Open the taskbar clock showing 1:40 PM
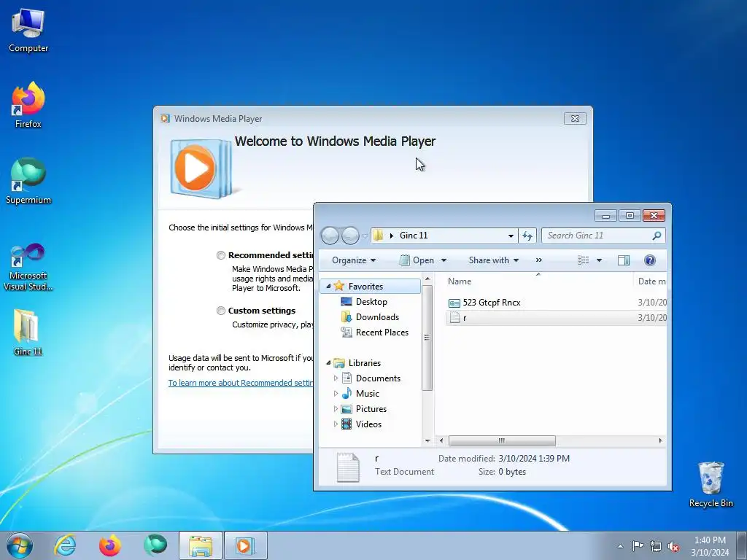 710,545
